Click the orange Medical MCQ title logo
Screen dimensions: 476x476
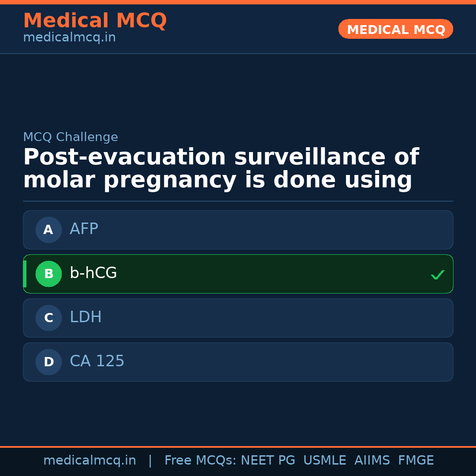click(95, 21)
